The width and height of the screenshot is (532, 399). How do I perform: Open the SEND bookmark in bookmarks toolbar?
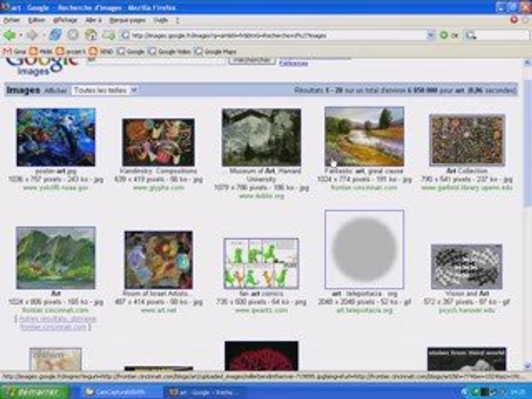click(100, 52)
